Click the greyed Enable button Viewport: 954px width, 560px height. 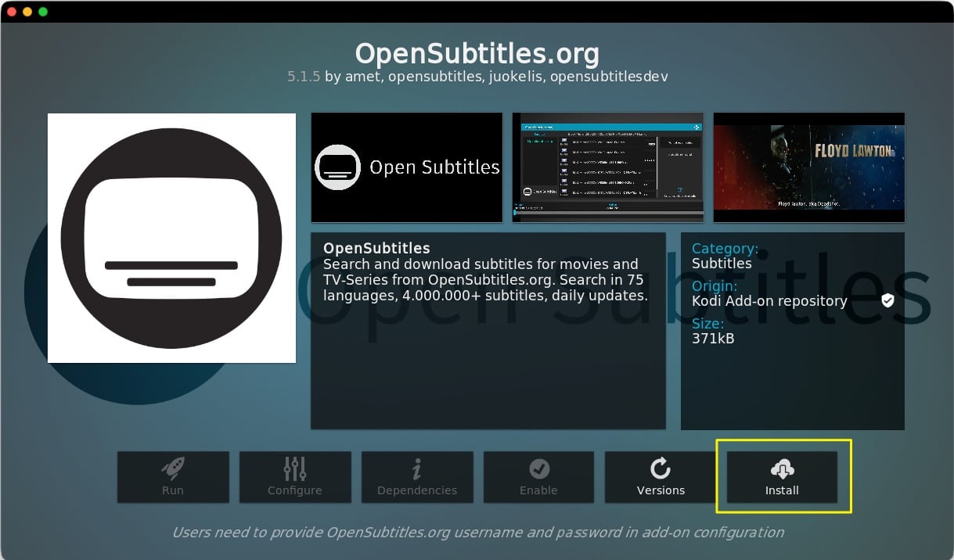click(x=538, y=477)
